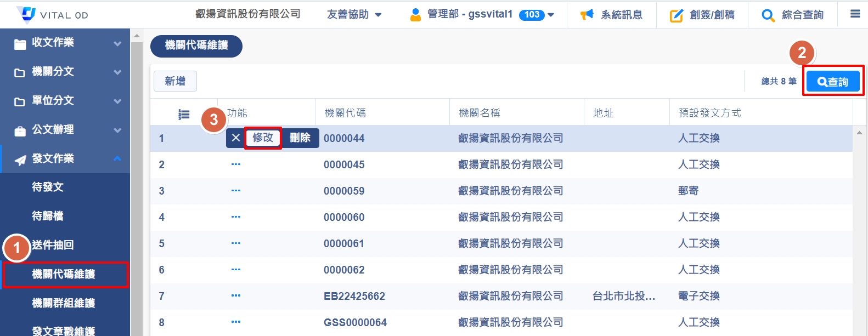This screenshot has height=336, width=868.
Task: Click the list icon in table header
Action: pos(184,114)
